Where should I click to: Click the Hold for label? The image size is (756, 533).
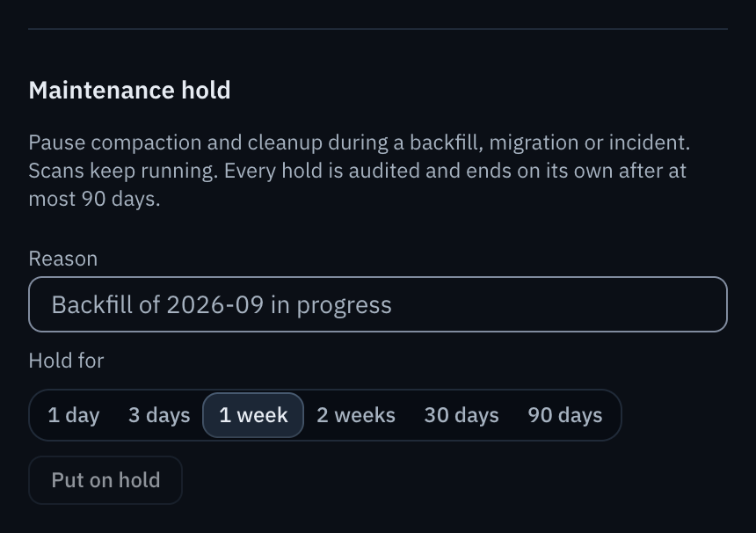point(66,361)
